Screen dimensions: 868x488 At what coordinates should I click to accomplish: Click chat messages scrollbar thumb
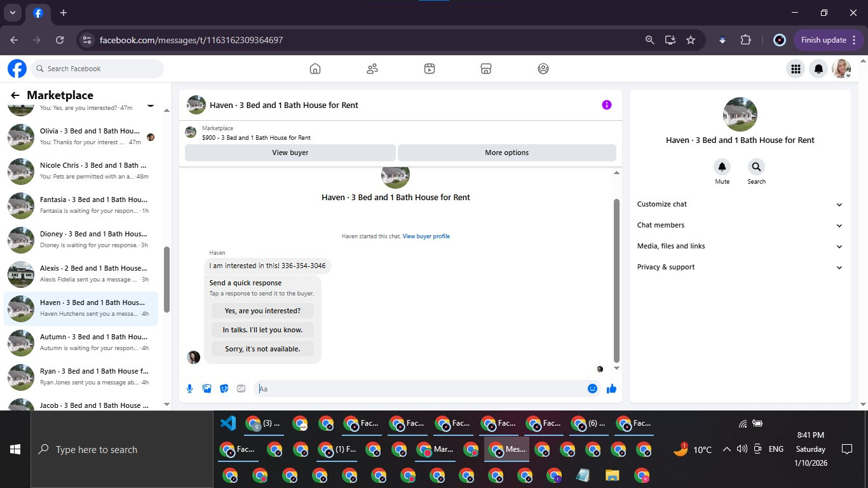click(x=616, y=280)
